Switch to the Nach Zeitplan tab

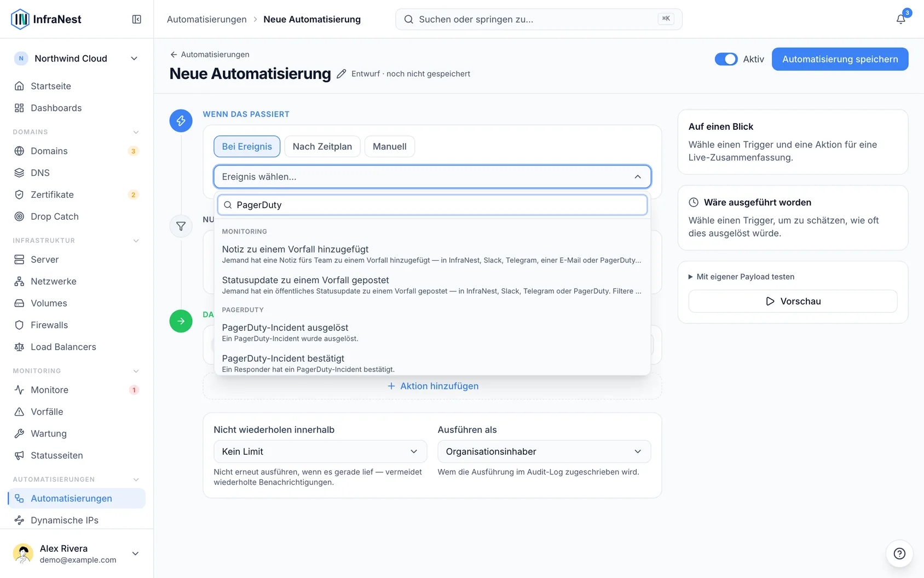click(322, 146)
